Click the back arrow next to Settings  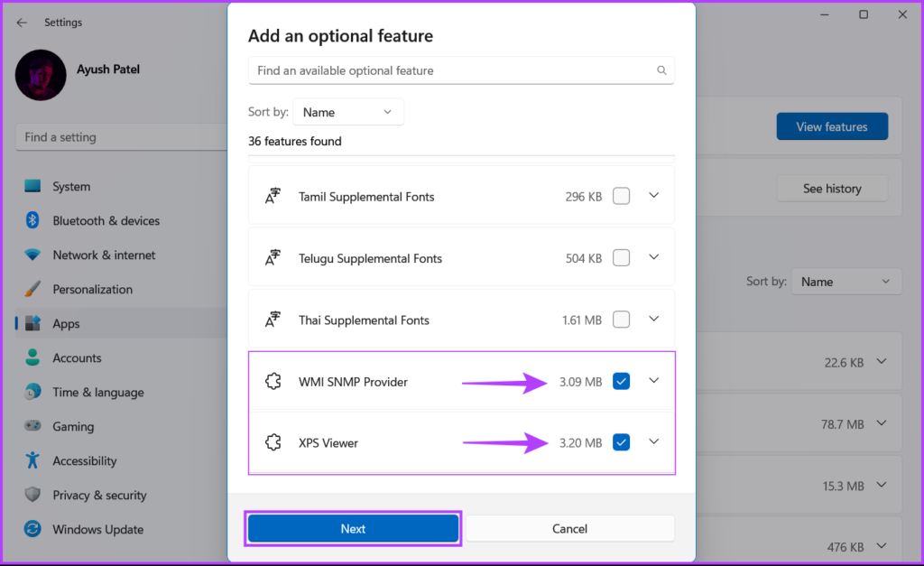click(22, 23)
